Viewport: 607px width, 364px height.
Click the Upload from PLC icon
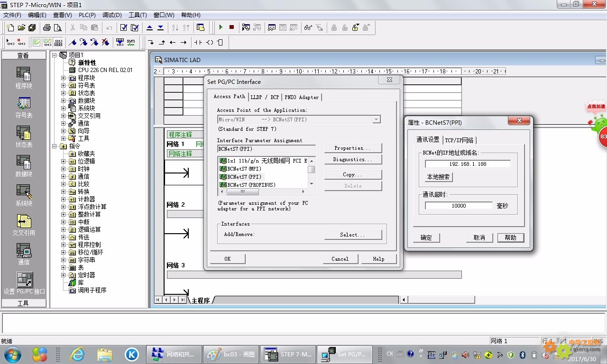click(149, 27)
